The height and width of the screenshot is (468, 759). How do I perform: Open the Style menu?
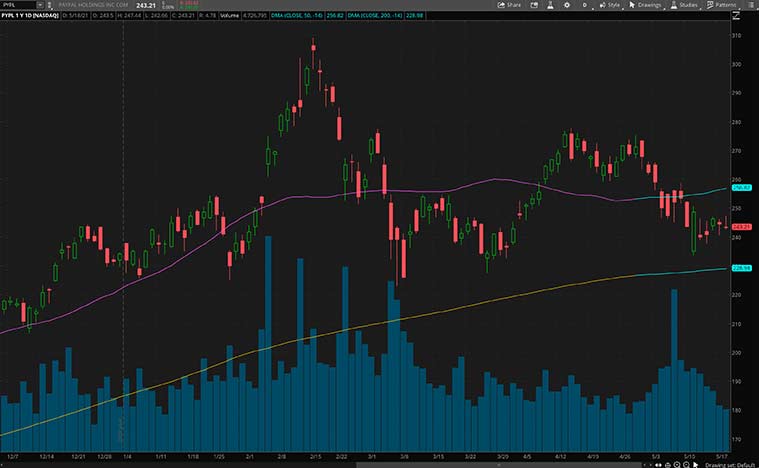tap(610, 5)
